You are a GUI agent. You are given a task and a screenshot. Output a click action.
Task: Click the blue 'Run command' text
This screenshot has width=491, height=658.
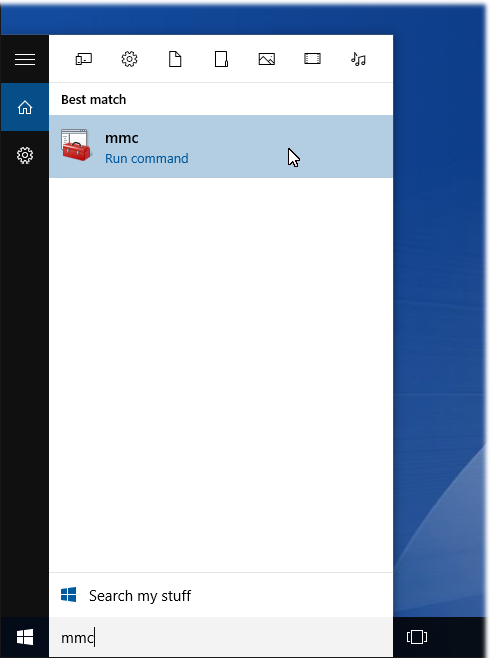tap(146, 159)
